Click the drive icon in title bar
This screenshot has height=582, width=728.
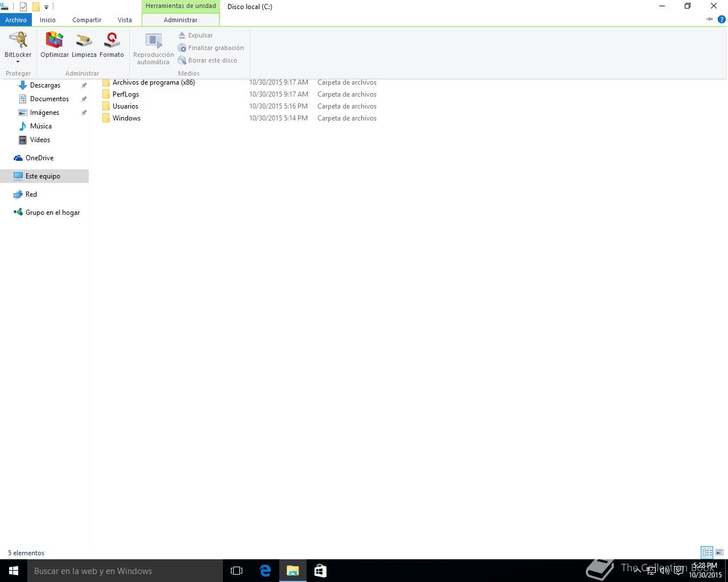pos(4,7)
